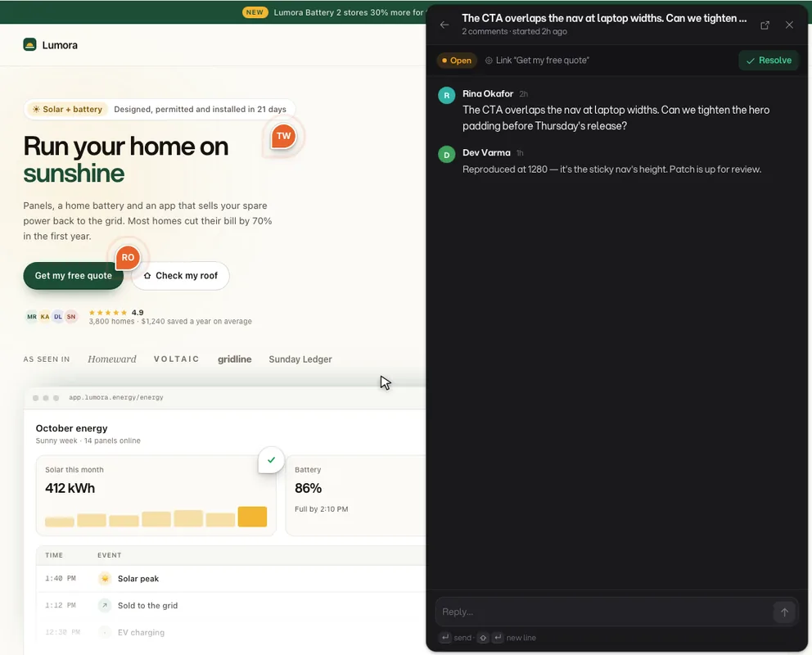
Task: Click the "EV charging" event row
Action: (x=231, y=632)
